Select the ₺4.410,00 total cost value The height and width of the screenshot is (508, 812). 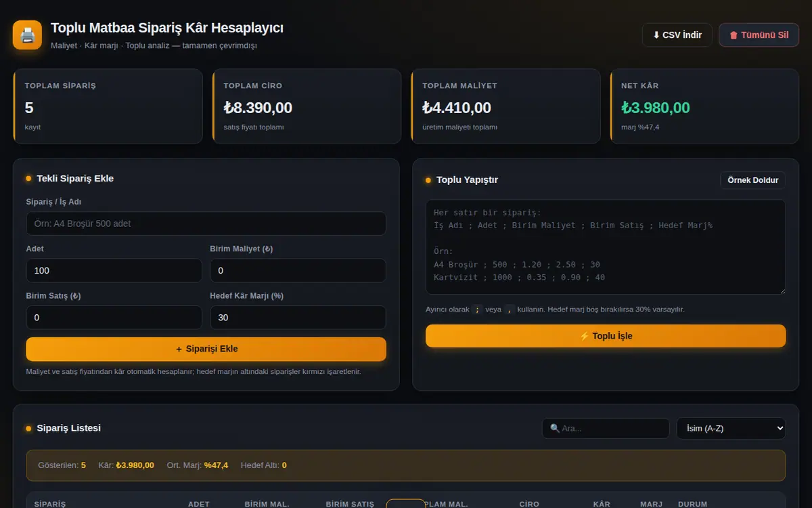(457, 108)
